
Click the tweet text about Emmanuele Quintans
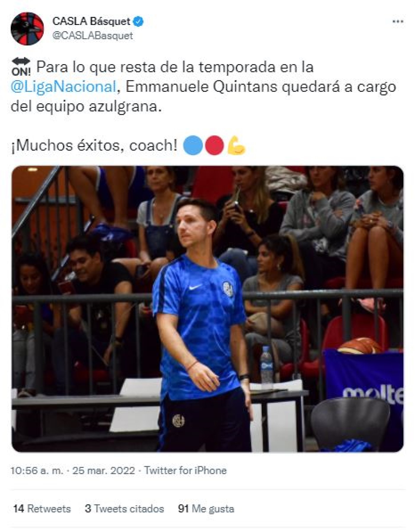(x=203, y=87)
